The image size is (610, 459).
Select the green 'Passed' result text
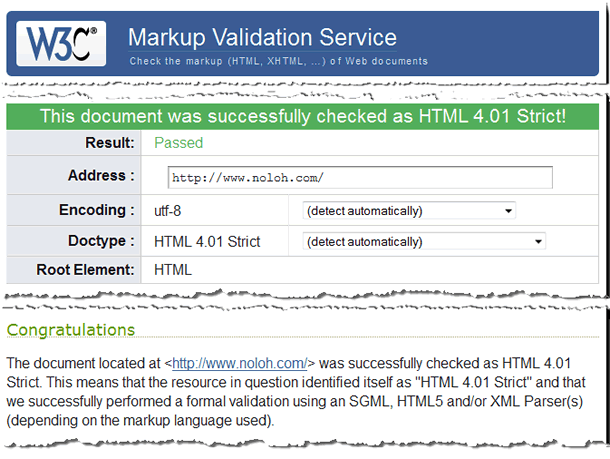[179, 143]
